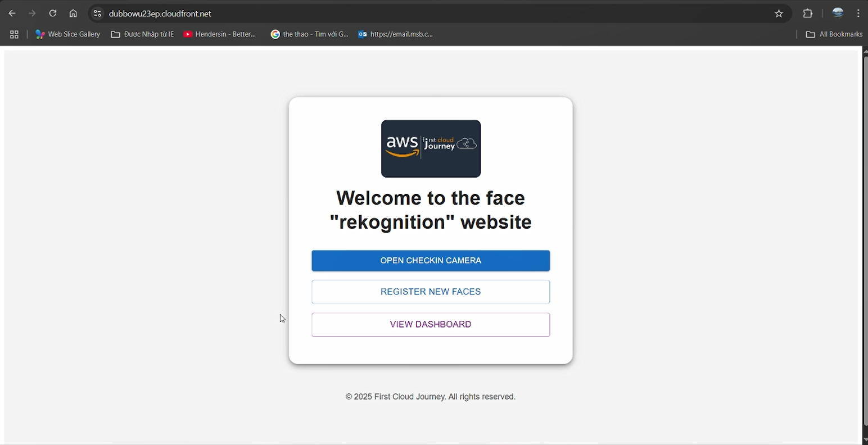
Task: Open the All Bookmarks folder
Action: [834, 34]
